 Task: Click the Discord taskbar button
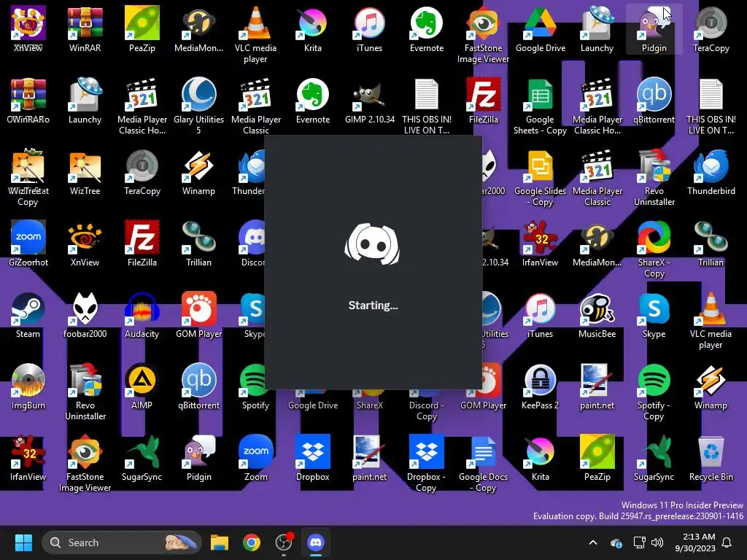point(316,542)
